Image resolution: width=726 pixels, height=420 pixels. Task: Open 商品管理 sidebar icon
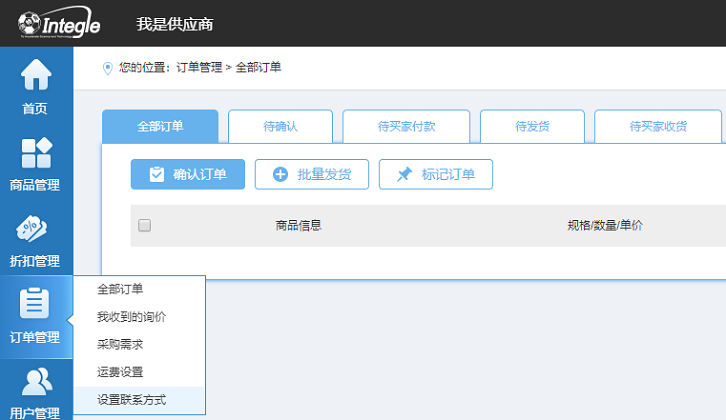coord(35,153)
